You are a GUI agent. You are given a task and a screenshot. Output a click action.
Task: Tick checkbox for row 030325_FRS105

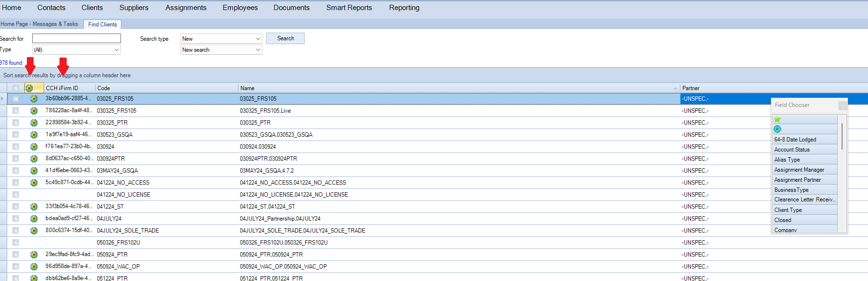[16, 111]
